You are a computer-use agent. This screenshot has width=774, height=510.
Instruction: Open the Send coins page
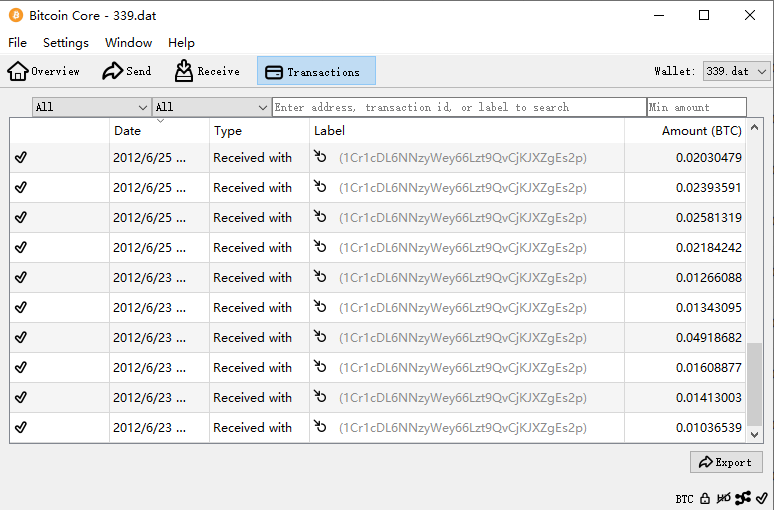pos(126,71)
